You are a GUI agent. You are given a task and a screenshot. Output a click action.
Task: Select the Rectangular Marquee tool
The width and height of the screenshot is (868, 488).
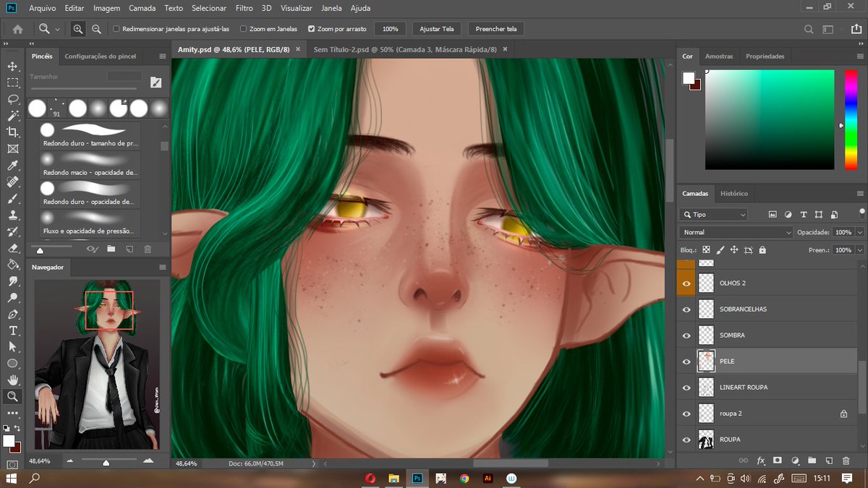coord(12,82)
